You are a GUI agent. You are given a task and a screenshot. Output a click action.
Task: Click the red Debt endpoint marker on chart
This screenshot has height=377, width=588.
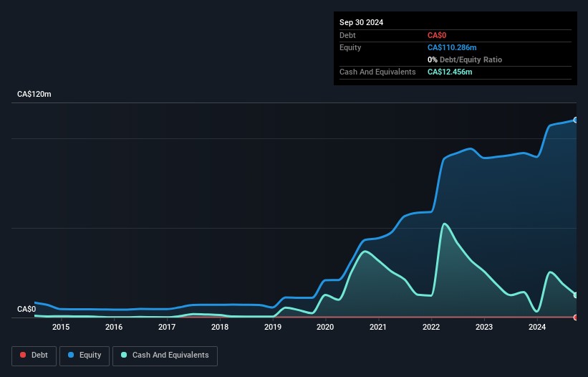click(x=576, y=317)
